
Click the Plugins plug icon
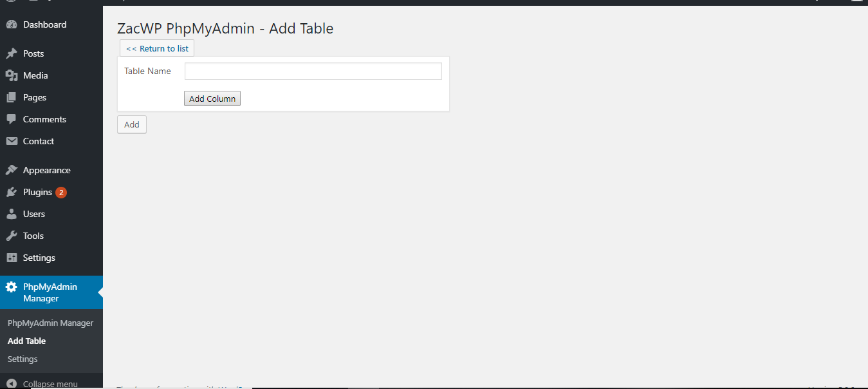(x=11, y=192)
